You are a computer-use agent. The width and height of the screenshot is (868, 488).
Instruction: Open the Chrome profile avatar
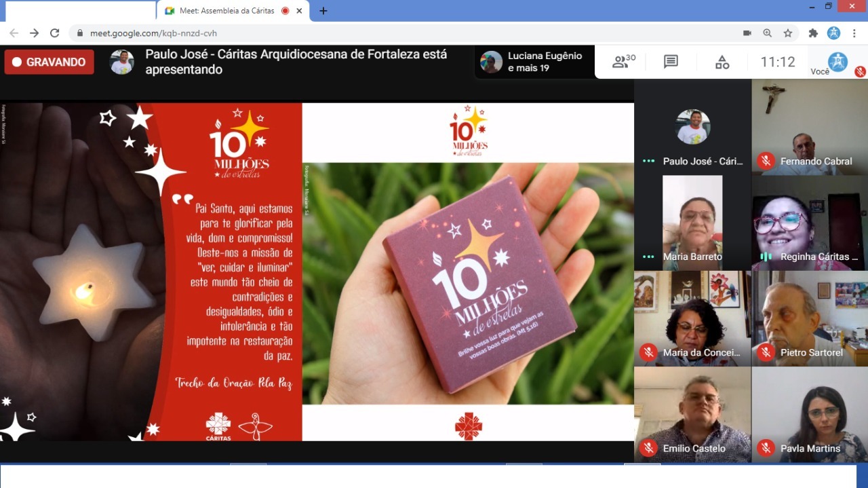[834, 33]
